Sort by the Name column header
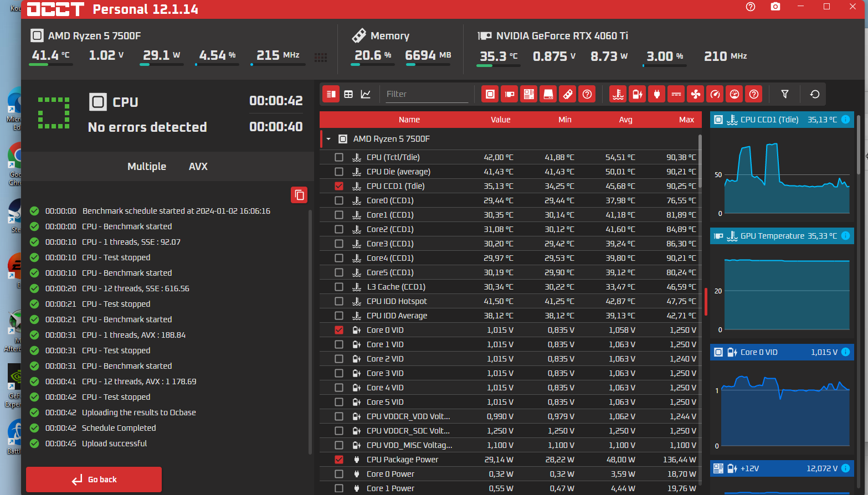Image resolution: width=868 pixels, height=495 pixels. (x=409, y=120)
